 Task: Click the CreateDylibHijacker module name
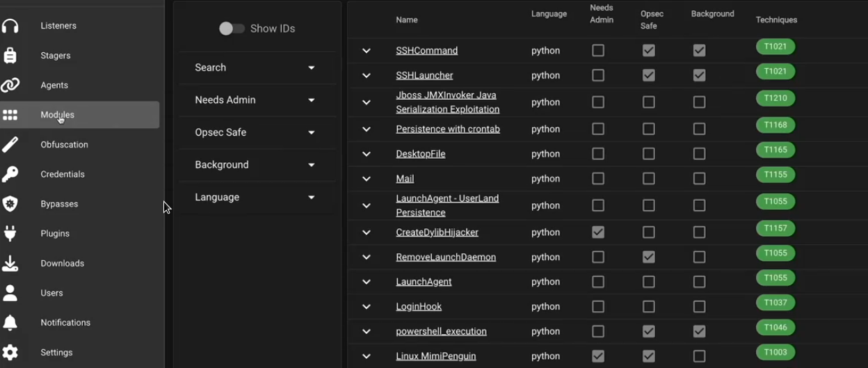[437, 232]
